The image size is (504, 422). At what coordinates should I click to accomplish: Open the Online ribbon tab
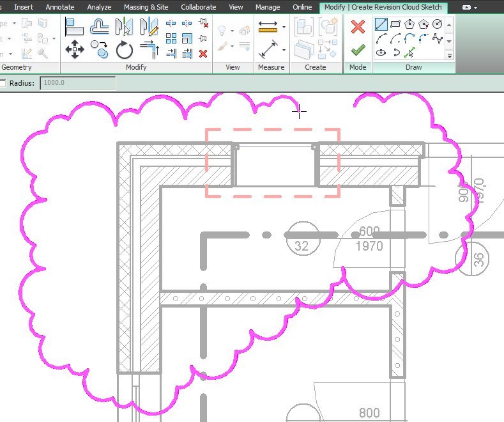coord(302,7)
